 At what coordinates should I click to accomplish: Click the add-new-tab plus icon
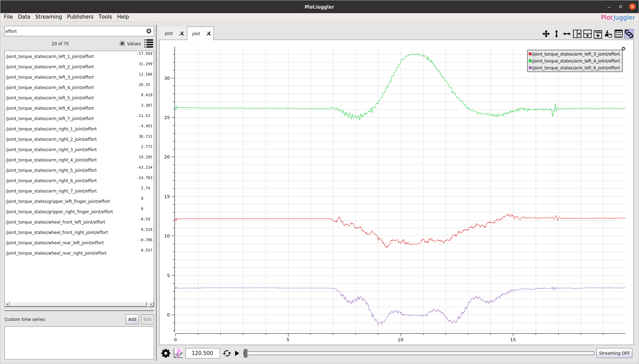point(598,34)
